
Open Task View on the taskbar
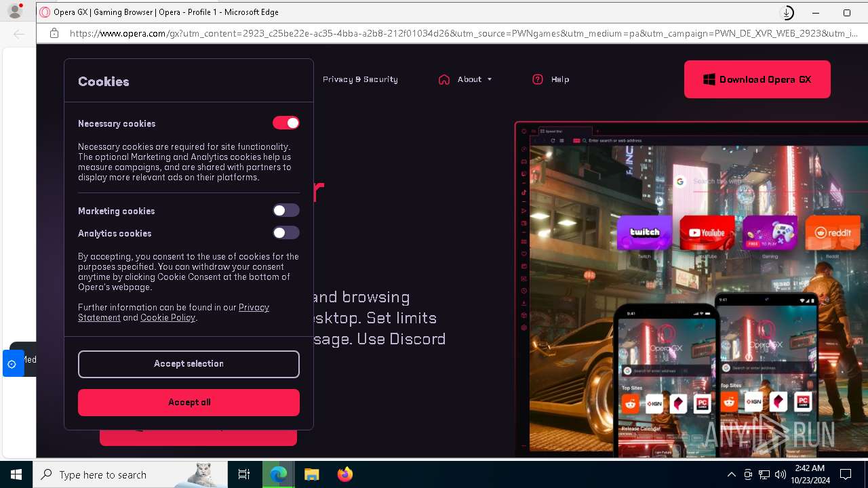click(x=244, y=474)
